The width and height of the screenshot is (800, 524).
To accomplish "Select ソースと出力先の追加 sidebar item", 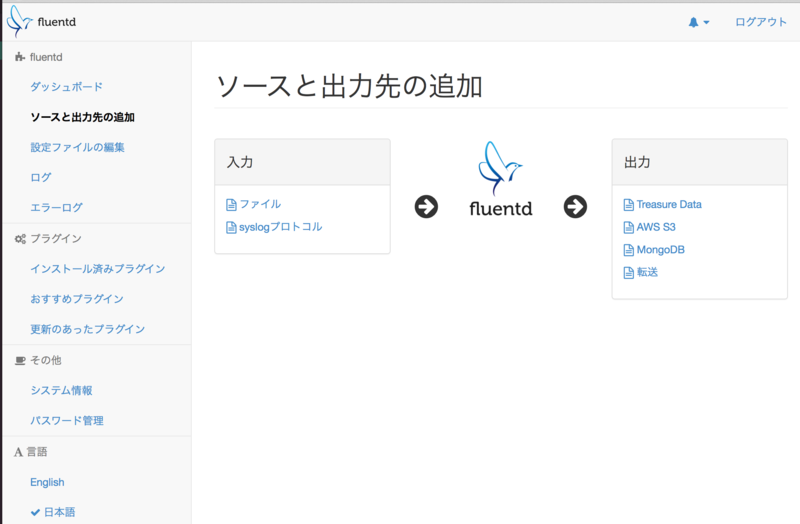I will (82, 117).
